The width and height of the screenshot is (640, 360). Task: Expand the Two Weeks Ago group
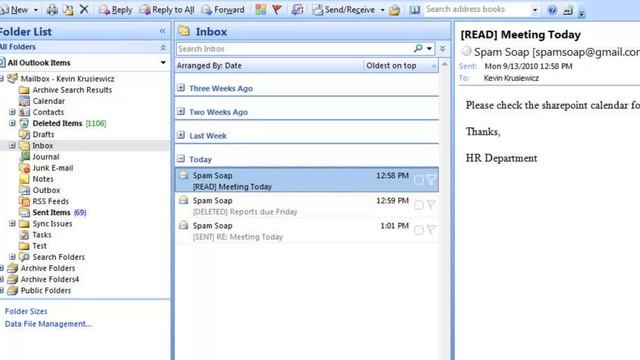(x=181, y=111)
